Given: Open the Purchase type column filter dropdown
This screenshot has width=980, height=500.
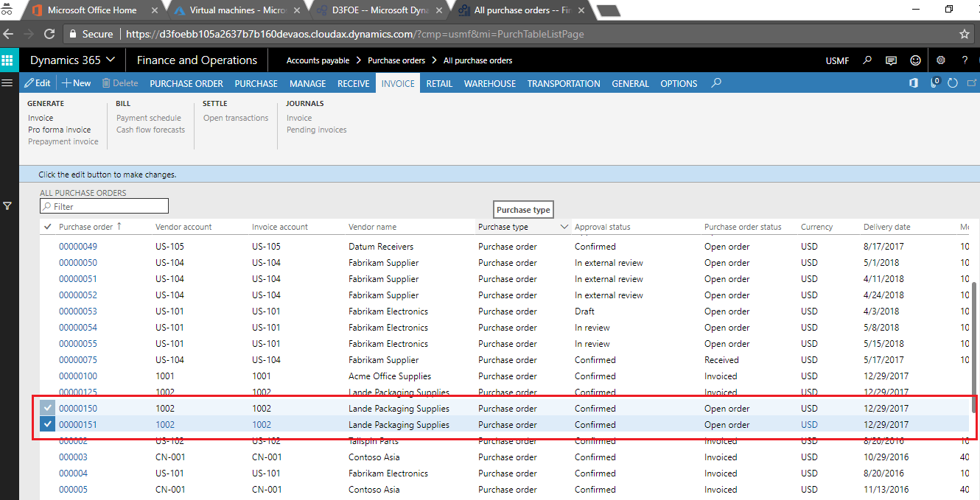Looking at the screenshot, I should click(564, 227).
